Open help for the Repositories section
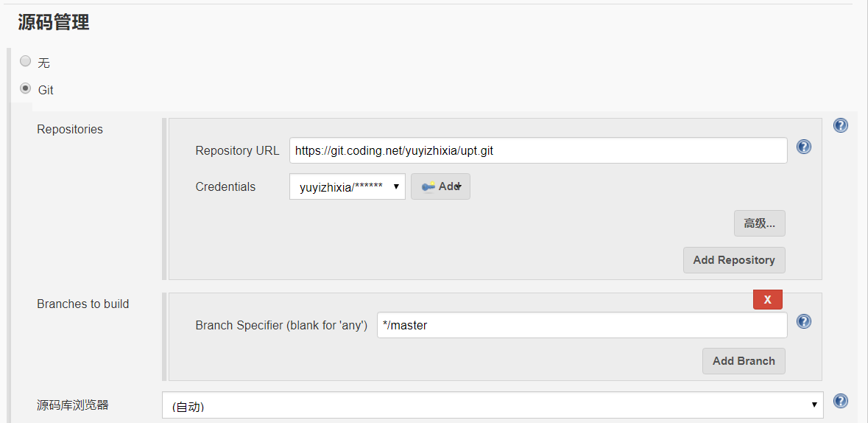 tap(840, 125)
